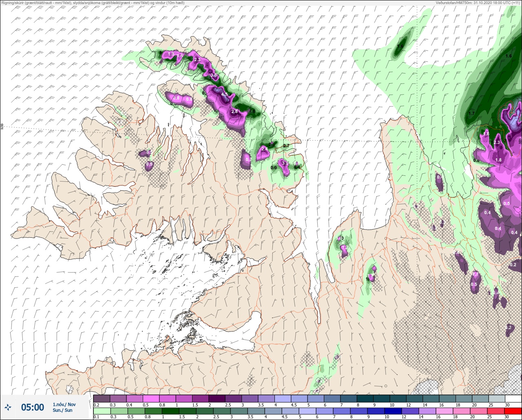Click the 0.7 precipitation value

pyautogui.click(x=286, y=146)
